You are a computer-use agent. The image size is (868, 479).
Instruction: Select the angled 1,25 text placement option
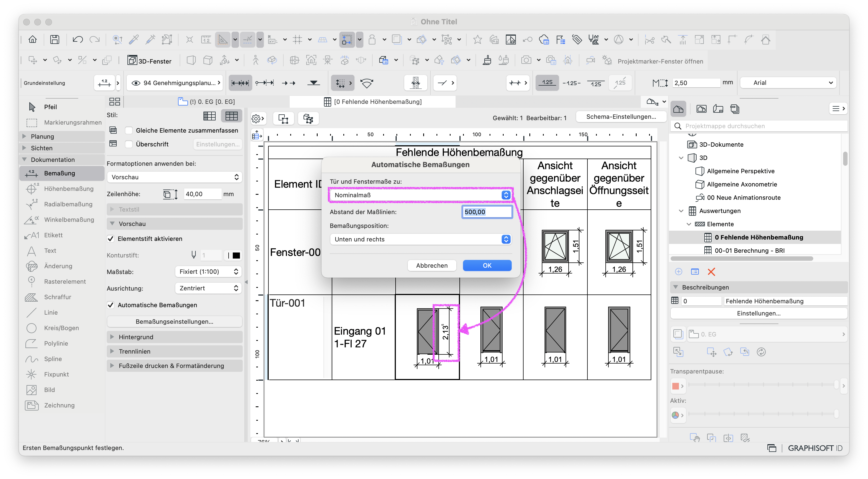point(620,83)
